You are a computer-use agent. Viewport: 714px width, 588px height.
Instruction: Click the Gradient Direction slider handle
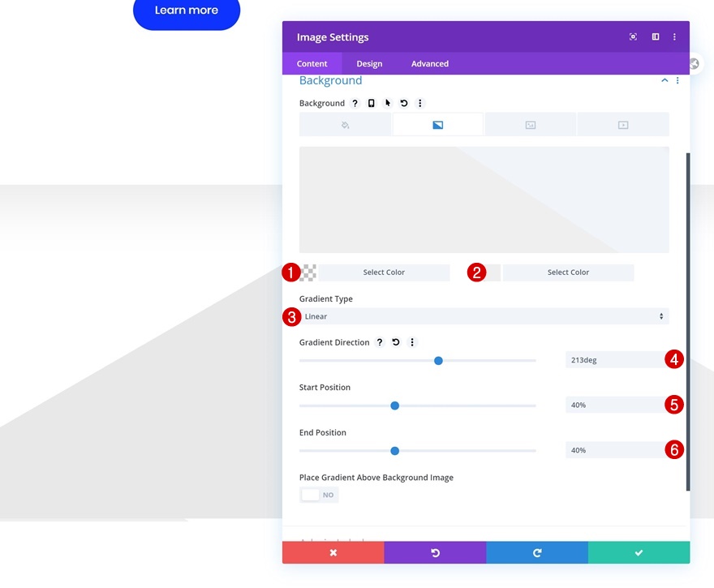(438, 361)
